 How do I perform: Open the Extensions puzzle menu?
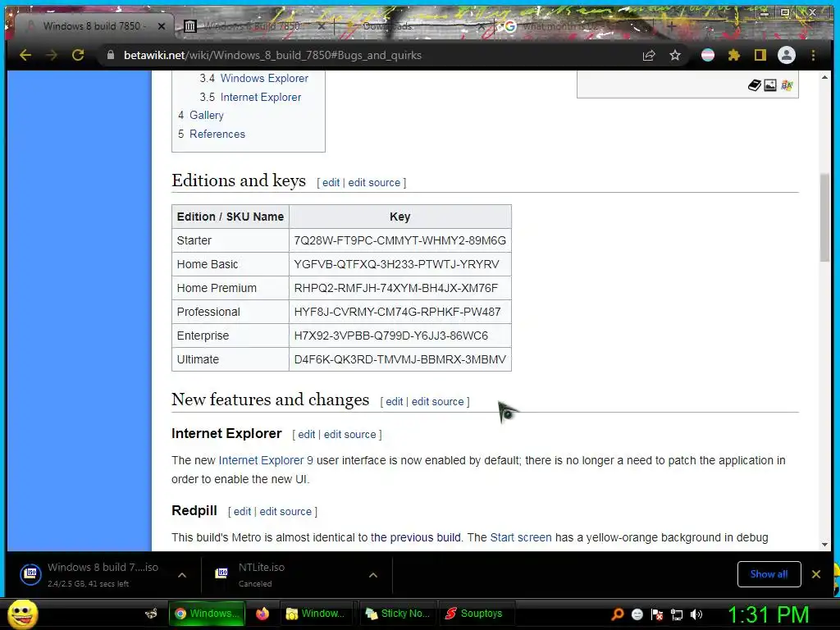734,55
